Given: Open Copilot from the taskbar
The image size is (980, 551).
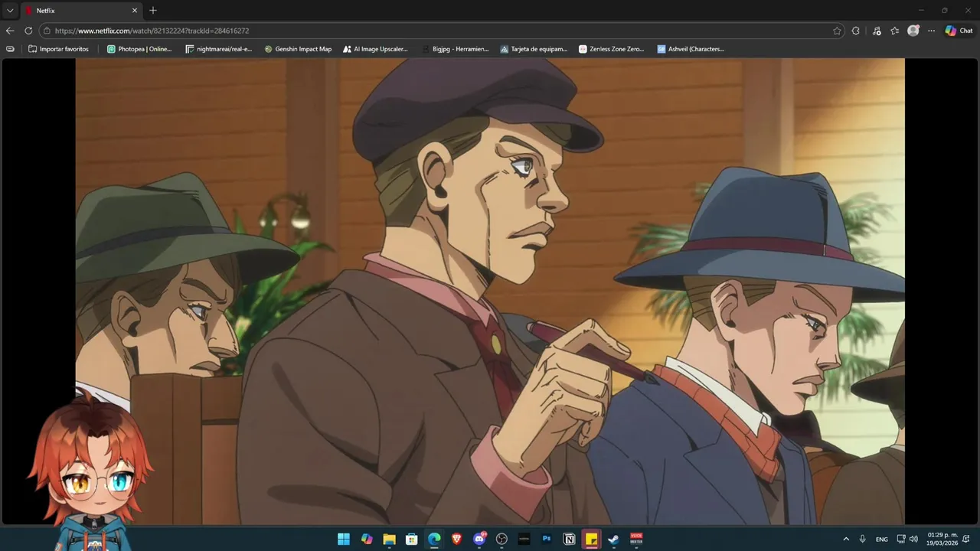Looking at the screenshot, I should pyautogui.click(x=367, y=539).
